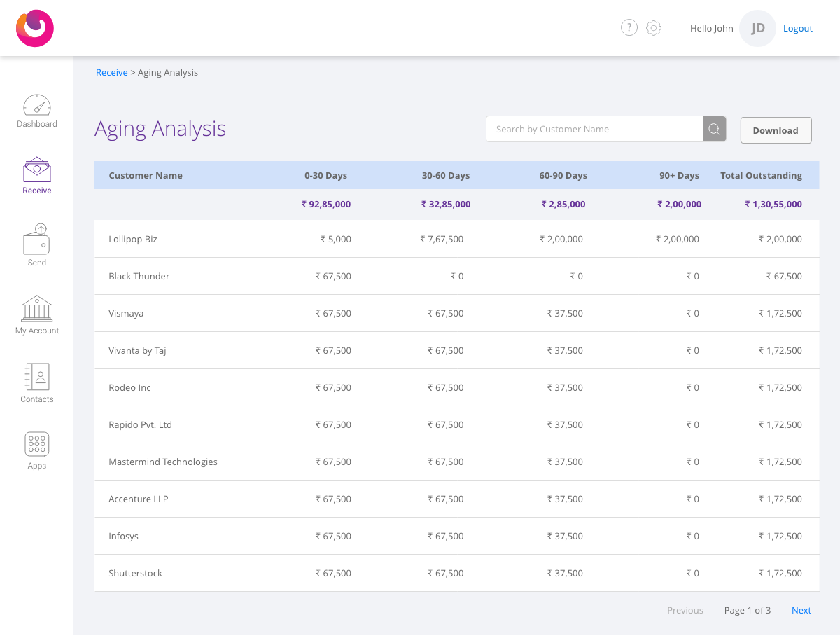The width and height of the screenshot is (840, 636).
Task: Open settings gear icon in header
Action: click(654, 28)
